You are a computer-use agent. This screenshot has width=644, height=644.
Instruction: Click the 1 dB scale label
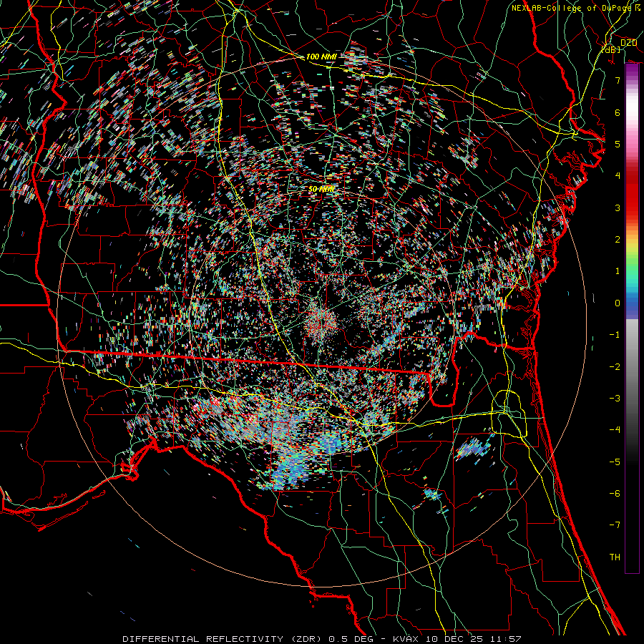(618, 271)
